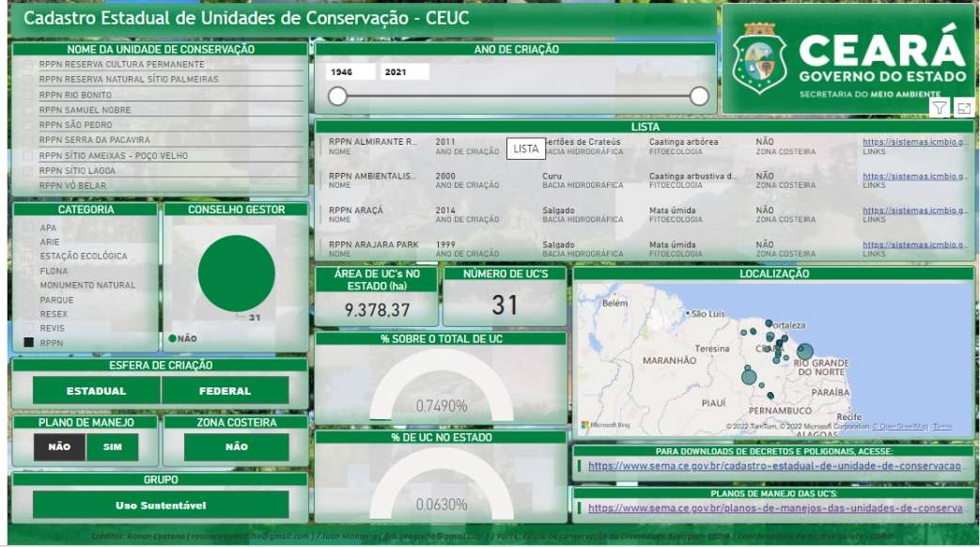Click the left handle of the year slider
Image resolution: width=980 pixels, height=547 pixels.
337,96
